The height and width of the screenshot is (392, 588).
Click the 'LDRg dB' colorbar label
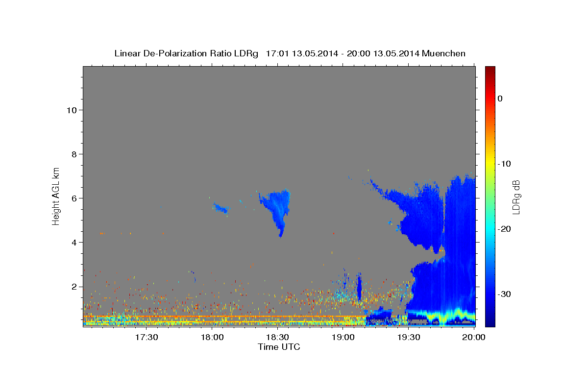(x=516, y=196)
